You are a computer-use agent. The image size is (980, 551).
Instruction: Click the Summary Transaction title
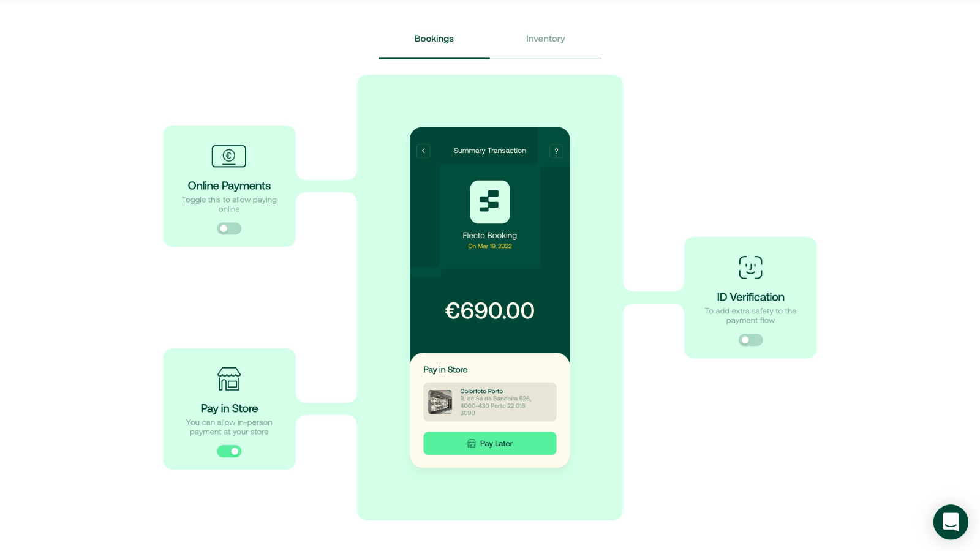pyautogui.click(x=490, y=151)
